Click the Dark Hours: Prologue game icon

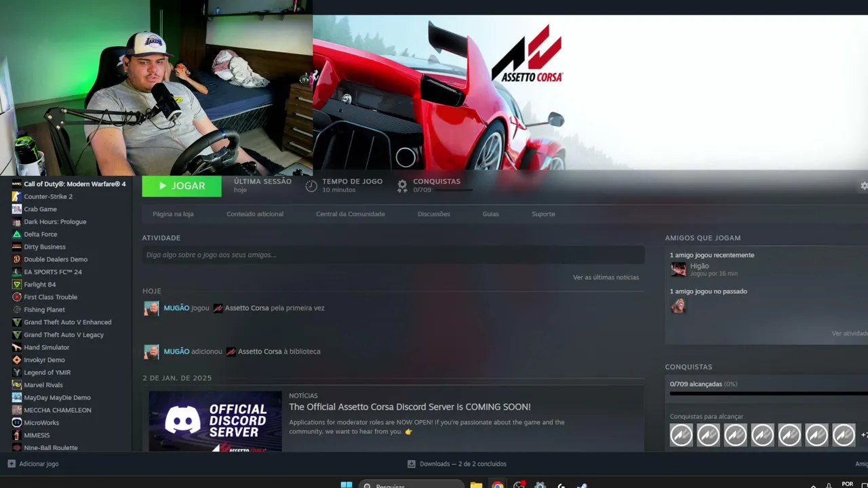pos(17,222)
